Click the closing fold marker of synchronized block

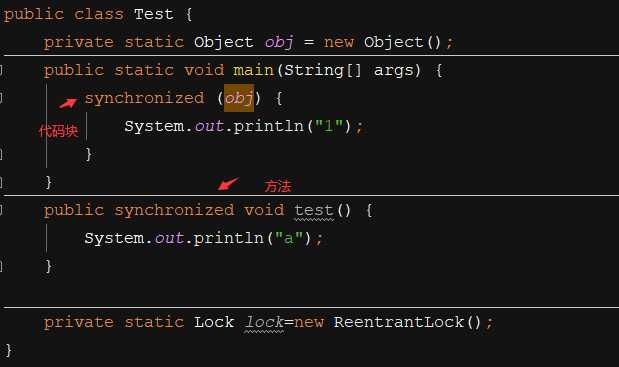(x=1, y=154)
